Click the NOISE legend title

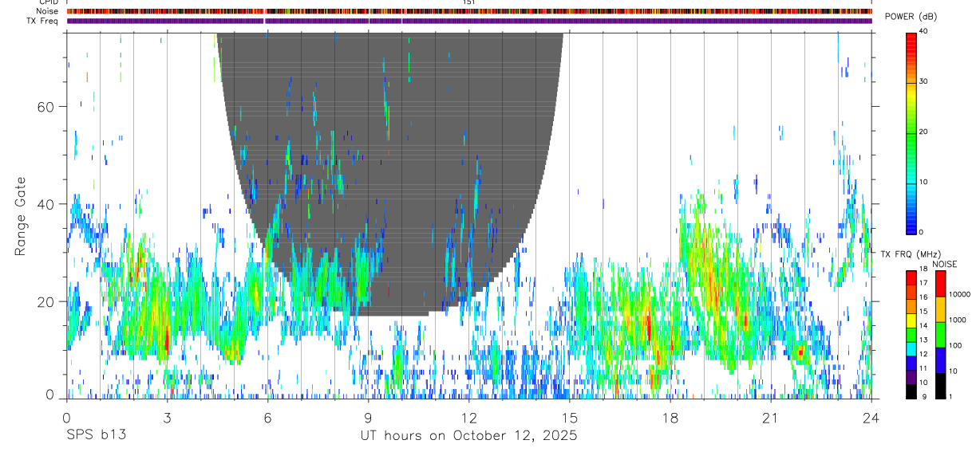[945, 265]
